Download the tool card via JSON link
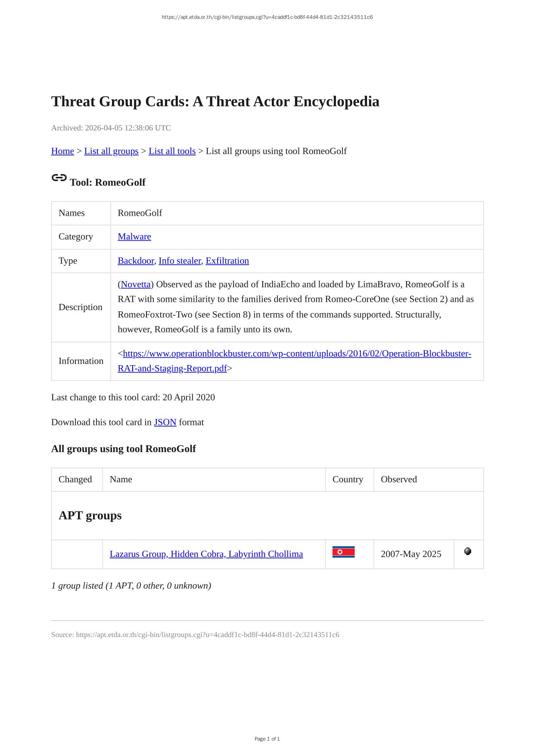This screenshot has height=756, width=535. pyautogui.click(x=165, y=422)
